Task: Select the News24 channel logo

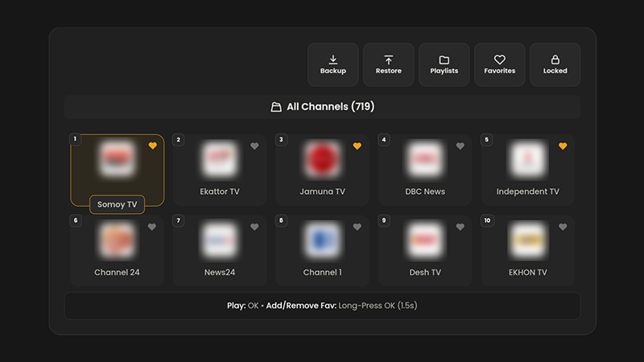Action: point(220,240)
